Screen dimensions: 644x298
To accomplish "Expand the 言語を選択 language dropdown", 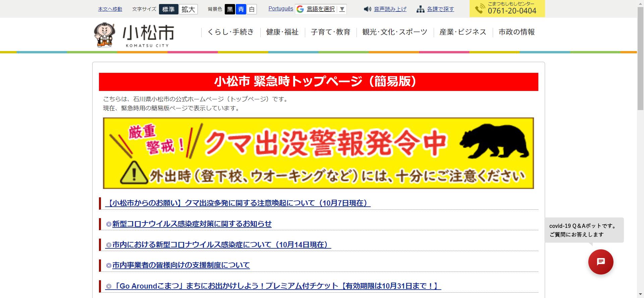I will (342, 9).
